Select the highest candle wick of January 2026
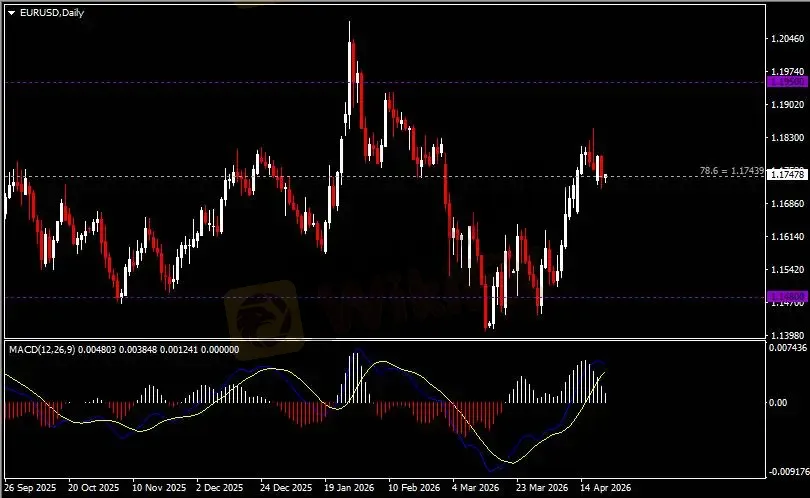Viewport: 810px width, 498px height. pos(350,24)
